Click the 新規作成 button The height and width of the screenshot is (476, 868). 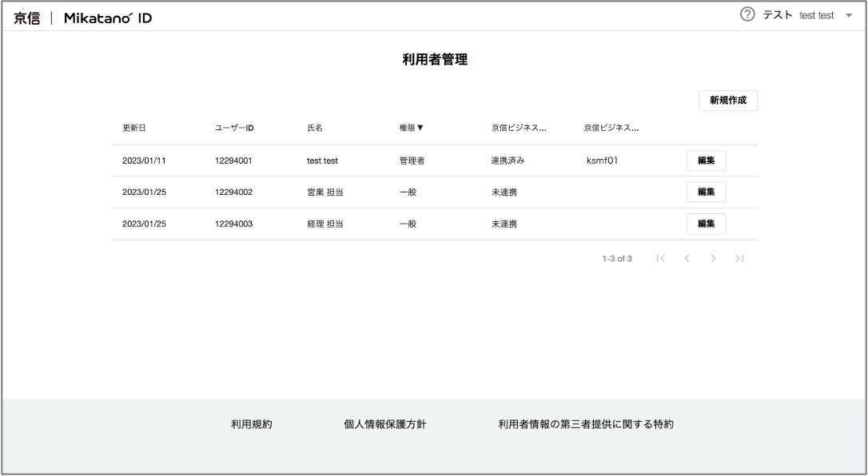728,101
